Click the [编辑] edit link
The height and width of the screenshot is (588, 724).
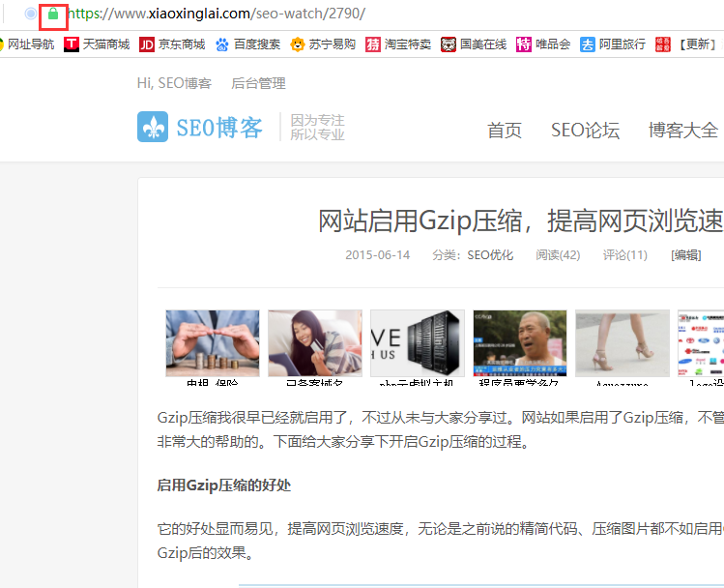[x=685, y=255]
